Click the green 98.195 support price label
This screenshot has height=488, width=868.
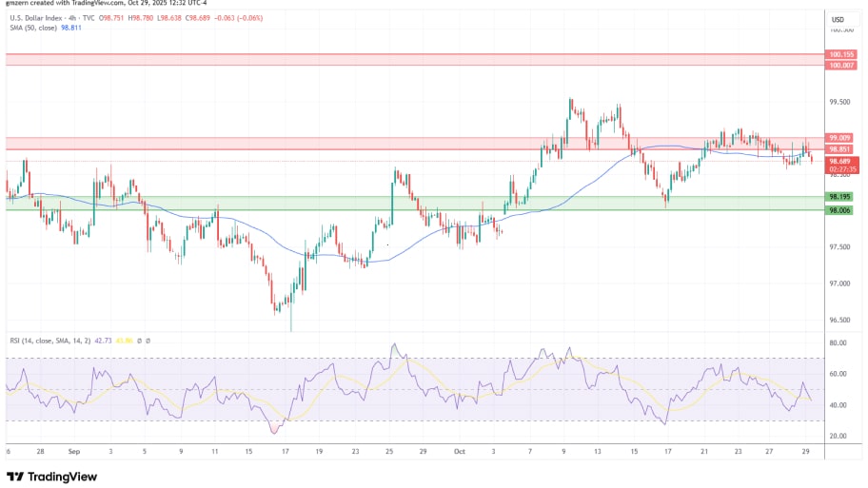click(840, 197)
